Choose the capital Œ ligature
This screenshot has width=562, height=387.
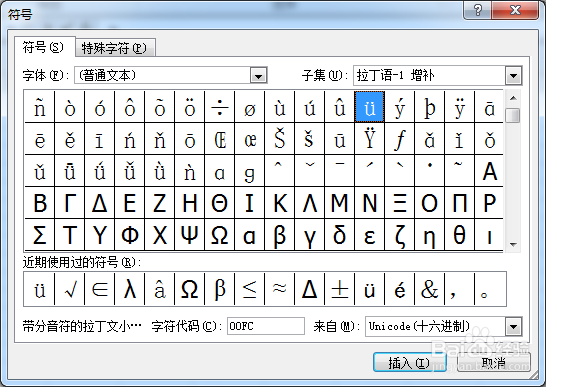[x=220, y=139]
